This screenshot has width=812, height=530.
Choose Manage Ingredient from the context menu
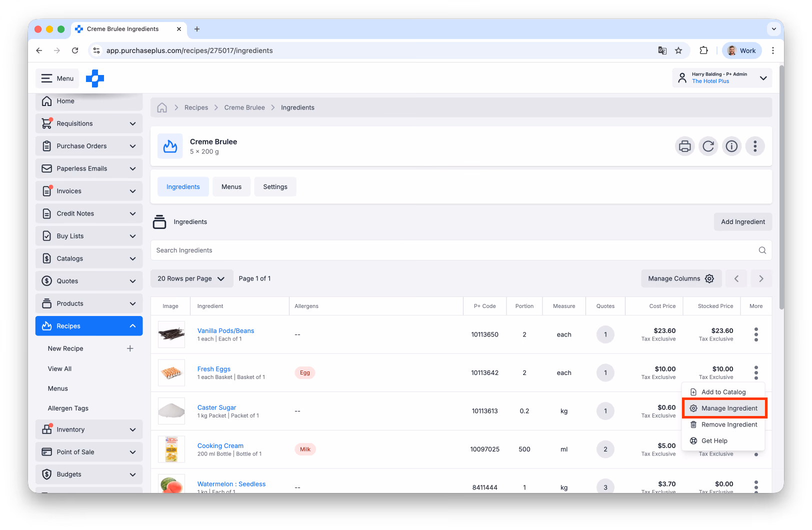coord(724,408)
